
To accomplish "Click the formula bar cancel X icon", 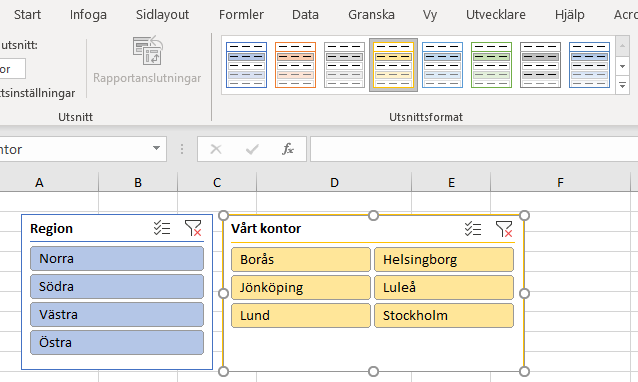I will click(216, 149).
